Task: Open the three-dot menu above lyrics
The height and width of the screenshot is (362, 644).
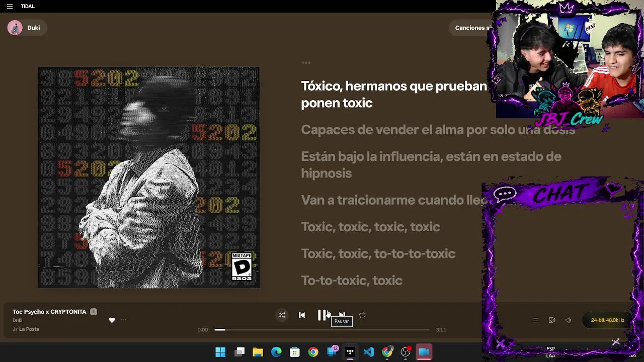Action: click(x=306, y=63)
